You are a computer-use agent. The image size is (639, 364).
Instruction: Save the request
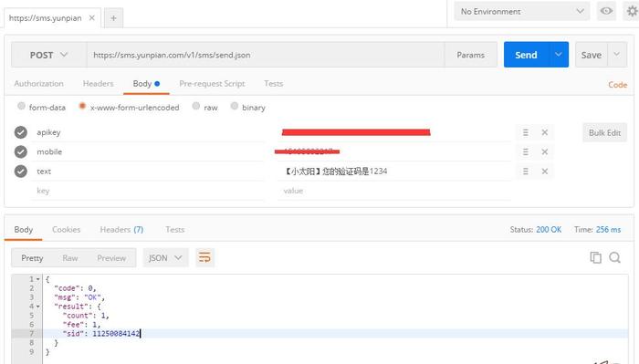click(592, 55)
